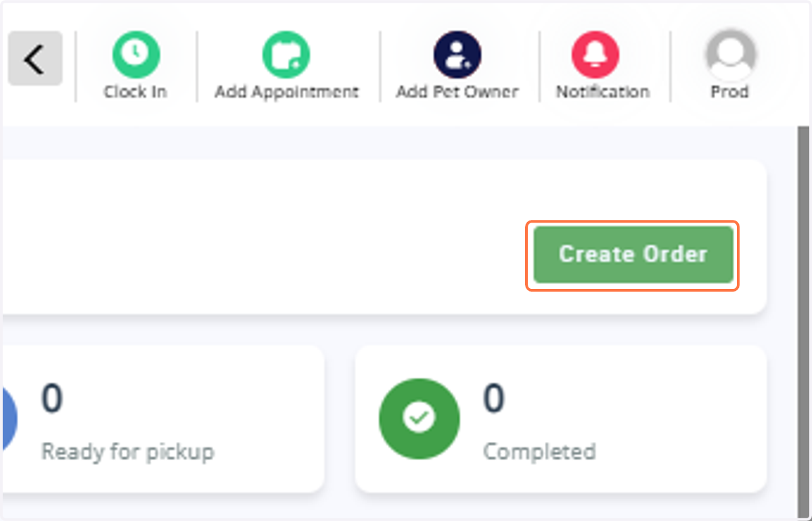Open the Prod profile avatar
Viewport: 812px width, 521px height.
pos(730,55)
